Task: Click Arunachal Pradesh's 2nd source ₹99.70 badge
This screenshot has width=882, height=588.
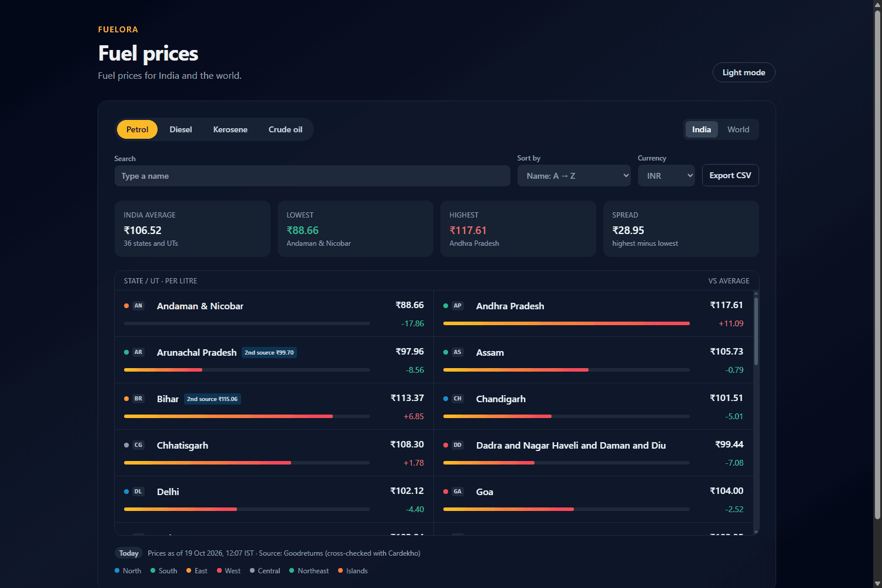Action: 269,353
